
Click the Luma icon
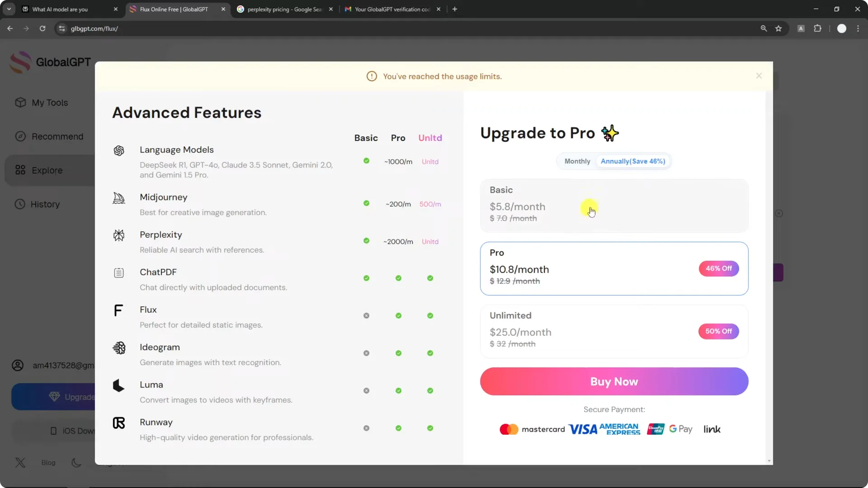[118, 385]
